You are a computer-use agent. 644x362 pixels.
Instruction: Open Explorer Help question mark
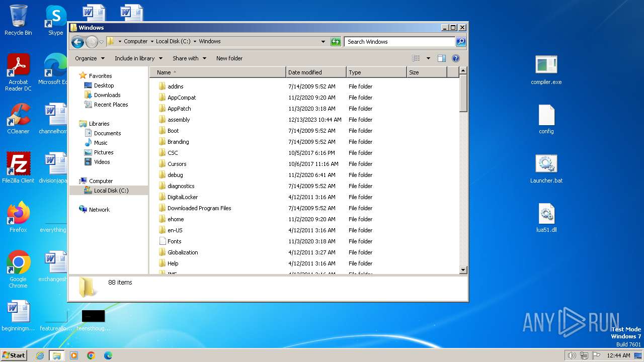tap(456, 58)
